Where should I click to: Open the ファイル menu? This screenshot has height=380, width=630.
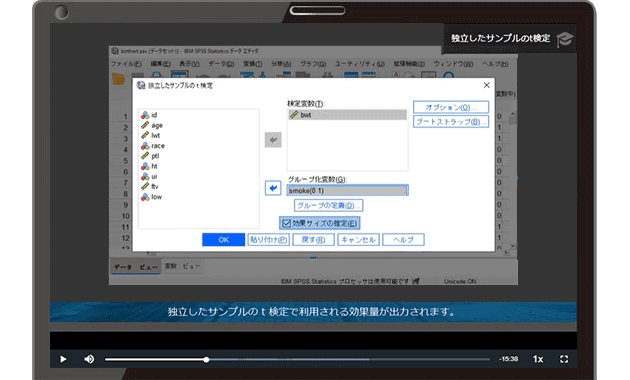tap(126, 64)
